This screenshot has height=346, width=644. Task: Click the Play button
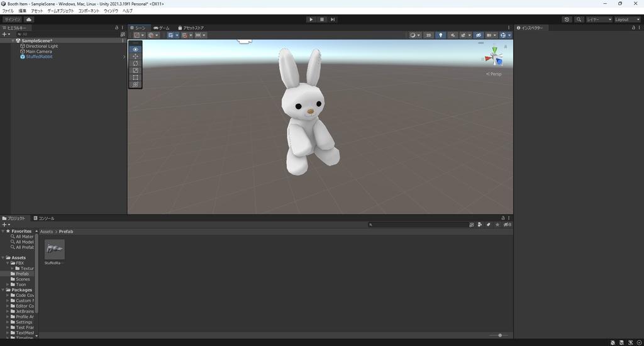[x=311, y=20]
